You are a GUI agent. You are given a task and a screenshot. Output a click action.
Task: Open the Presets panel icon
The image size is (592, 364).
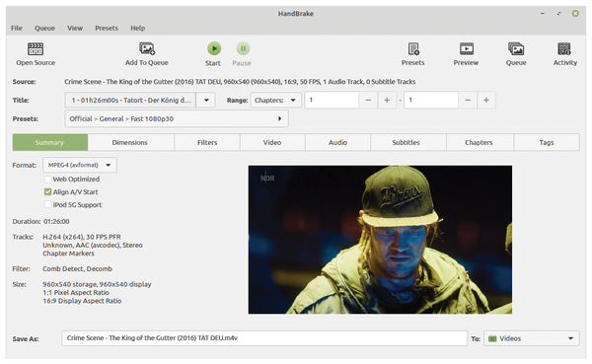(x=413, y=48)
